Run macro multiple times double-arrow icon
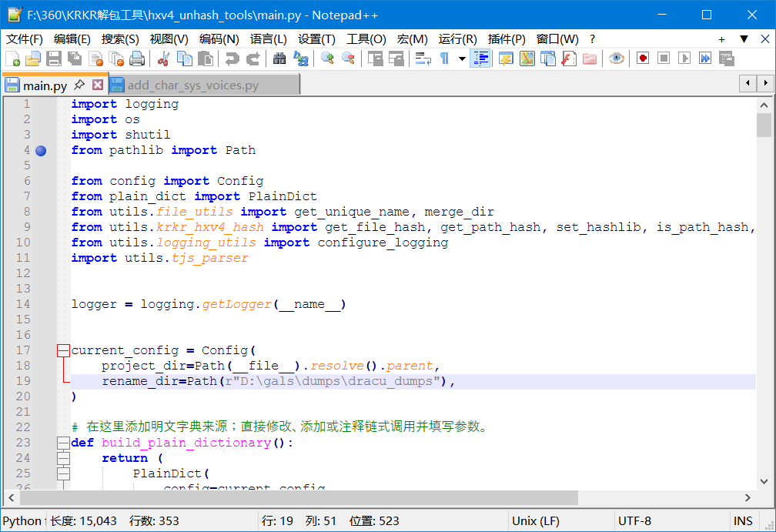The image size is (776, 532). tap(705, 59)
